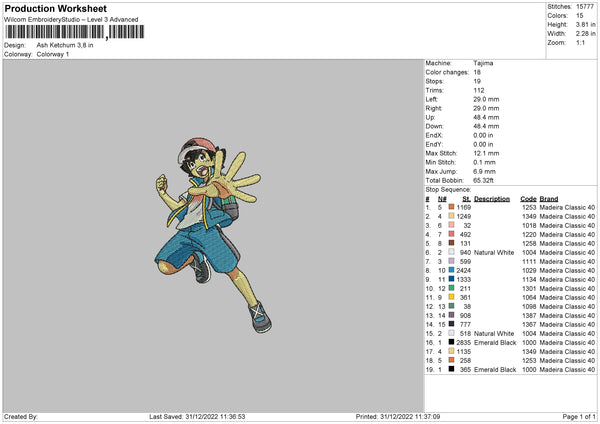The height and width of the screenshot is (424, 600).
Task: Click Last Saved timestamp '31/12/2022 11:36:53'
Action: [x=215, y=416]
